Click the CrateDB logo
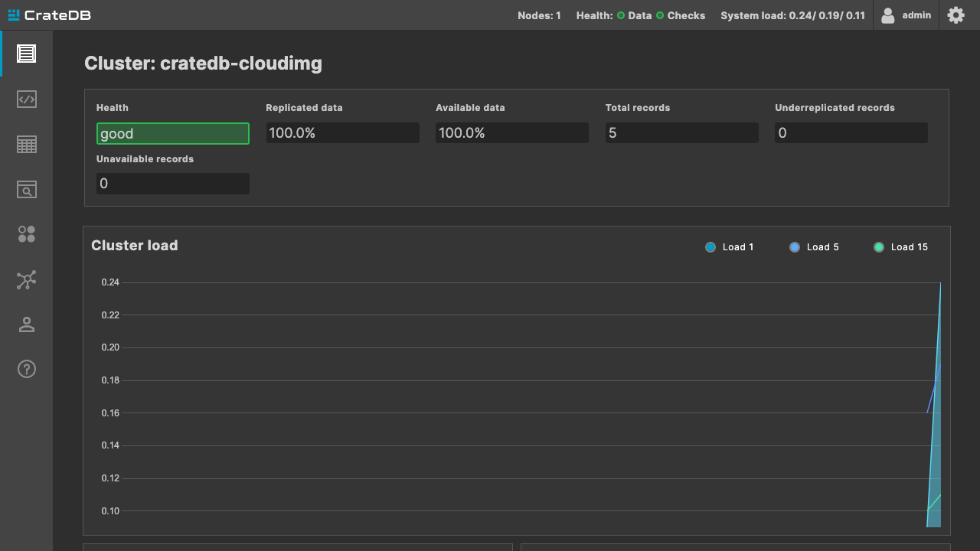This screenshot has width=980, height=551. pyautogui.click(x=49, y=15)
